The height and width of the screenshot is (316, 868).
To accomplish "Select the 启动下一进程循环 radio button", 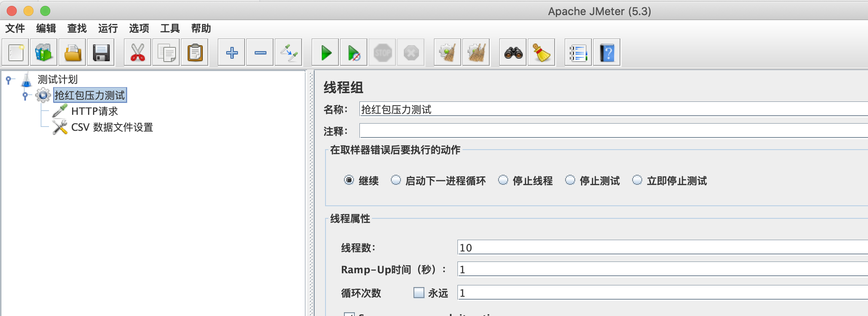I will 396,180.
